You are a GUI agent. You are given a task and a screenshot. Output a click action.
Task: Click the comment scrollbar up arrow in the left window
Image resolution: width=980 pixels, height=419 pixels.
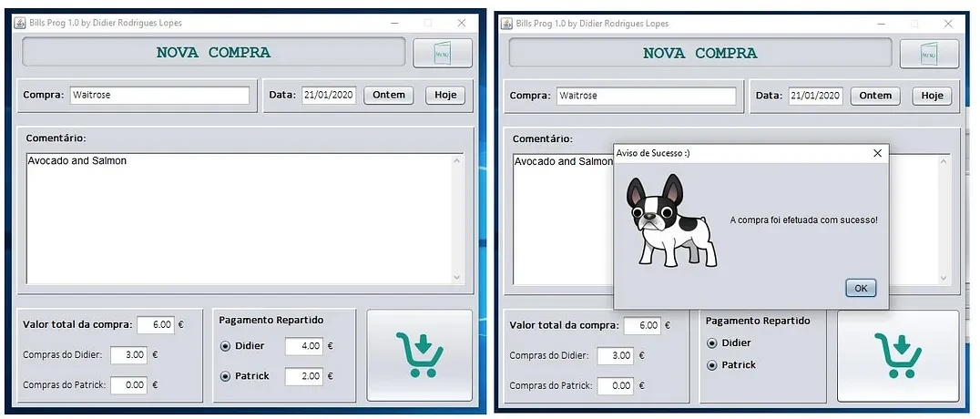coord(458,161)
